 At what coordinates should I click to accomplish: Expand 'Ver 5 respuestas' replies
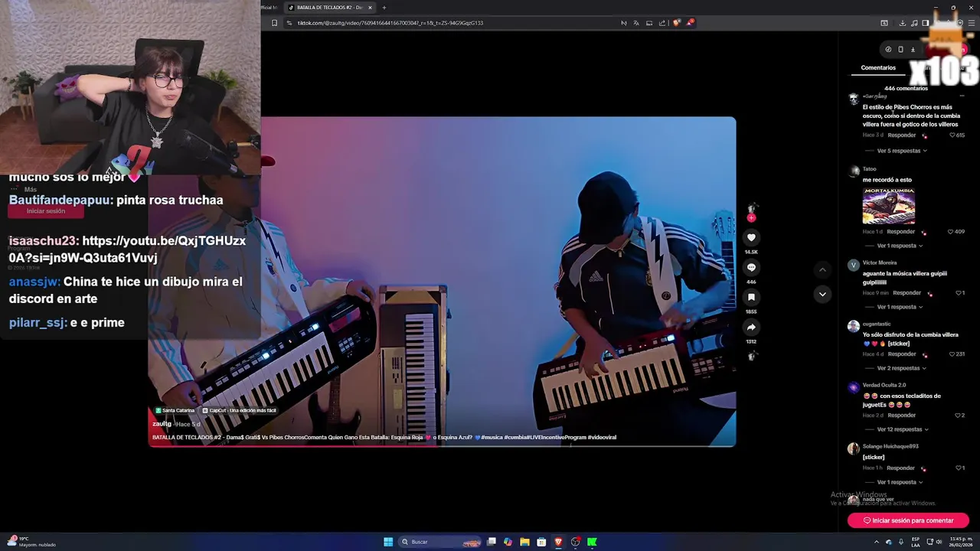tap(902, 151)
